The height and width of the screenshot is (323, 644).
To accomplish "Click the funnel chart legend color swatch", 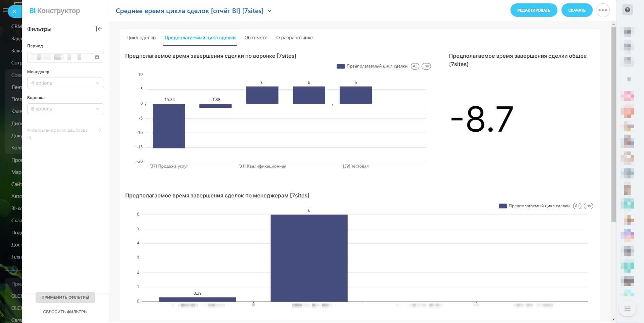I will tap(341, 66).
